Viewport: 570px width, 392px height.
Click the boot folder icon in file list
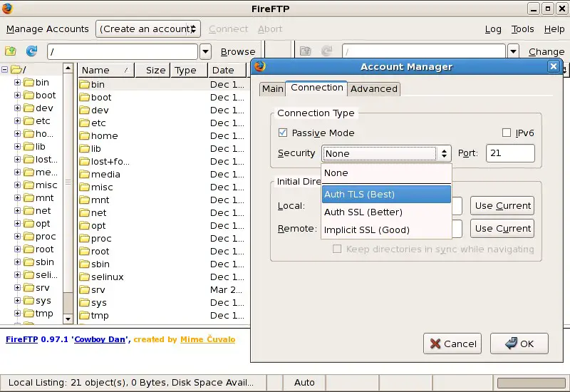(85, 98)
